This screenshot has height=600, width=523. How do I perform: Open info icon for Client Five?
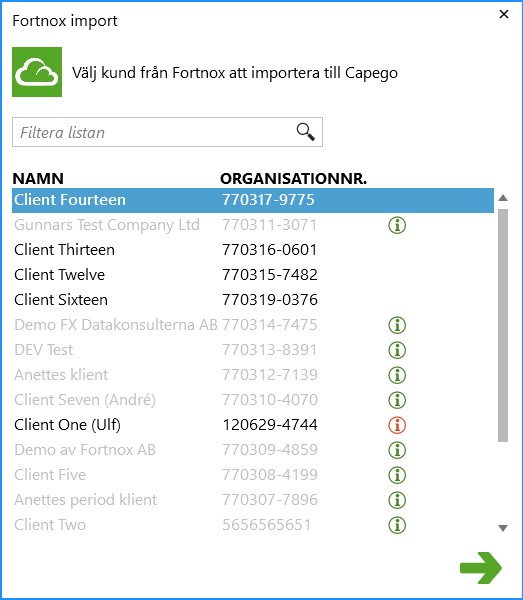coord(397,475)
